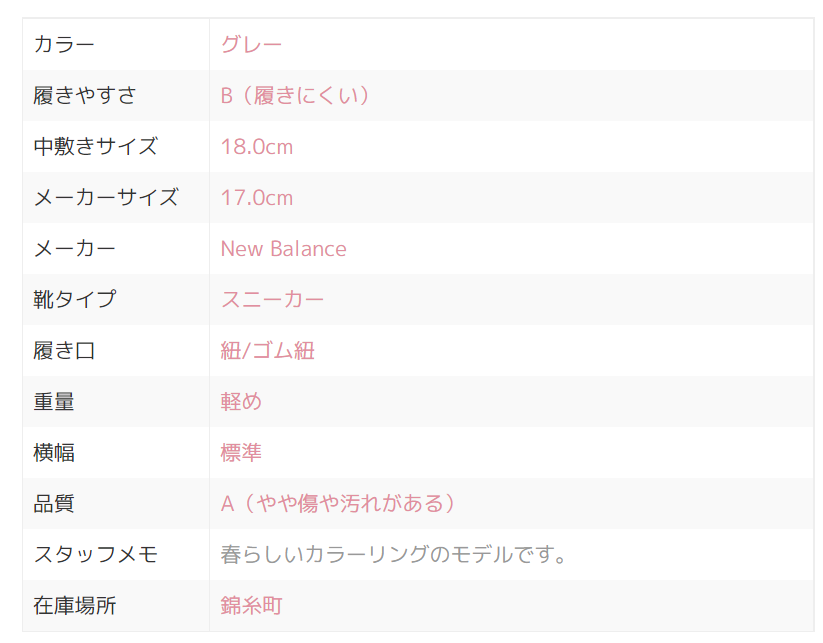Viewport: 823px width, 643px height.
Task: Click the スタッフメモ description text
Action: tap(394, 555)
